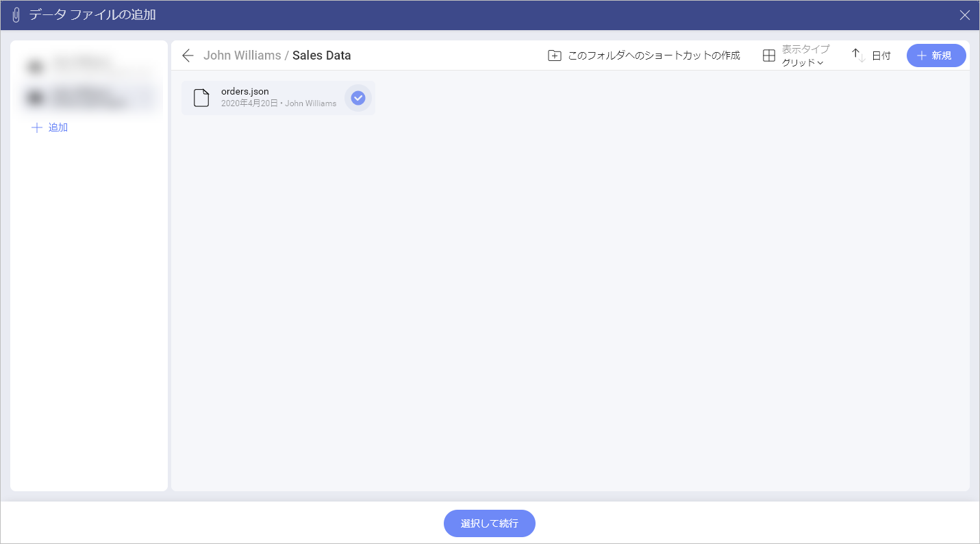Image resolution: width=980 pixels, height=544 pixels.
Task: Go back using the left arrow icon
Action: tap(188, 55)
